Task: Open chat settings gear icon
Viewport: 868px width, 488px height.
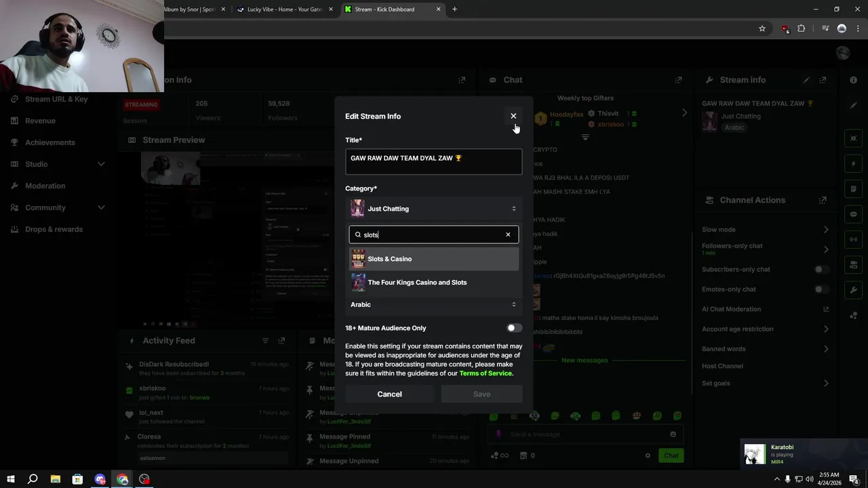Action: click(648, 455)
